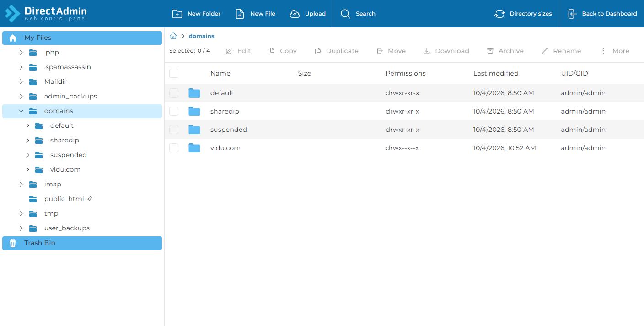This screenshot has height=326, width=644.
Task: Click the New File icon
Action: click(240, 14)
